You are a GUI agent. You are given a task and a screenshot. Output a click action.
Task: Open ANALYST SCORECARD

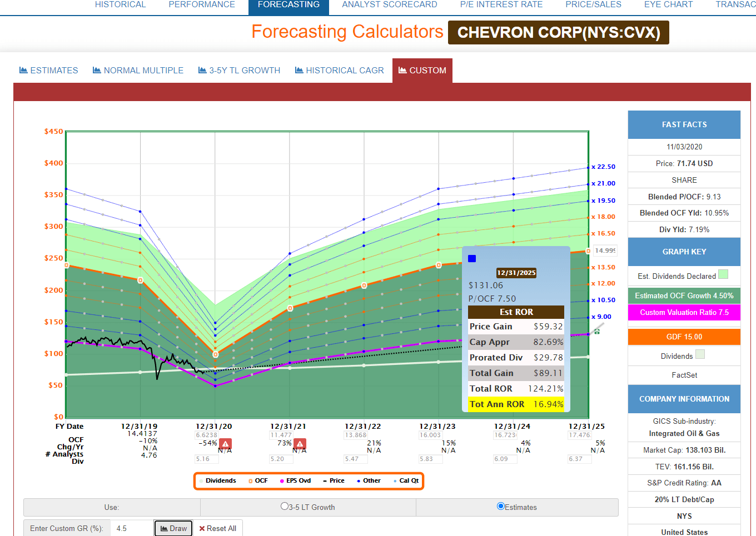point(390,4)
